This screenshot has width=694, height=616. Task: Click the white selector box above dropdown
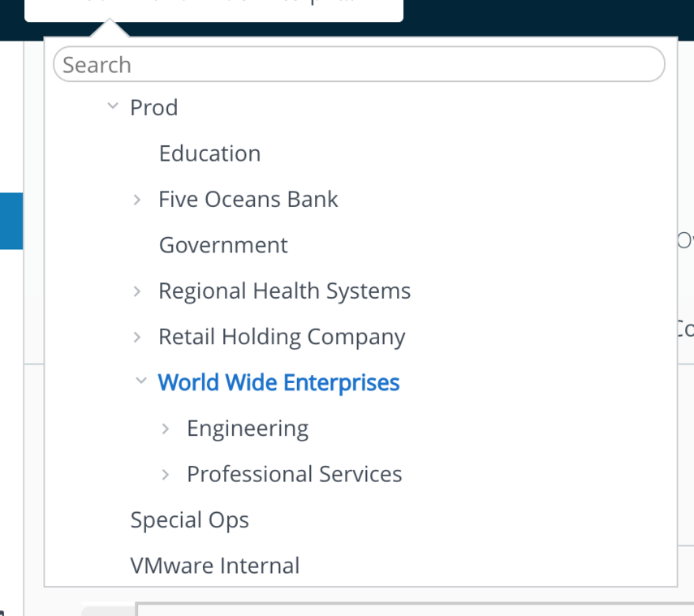(x=213, y=10)
